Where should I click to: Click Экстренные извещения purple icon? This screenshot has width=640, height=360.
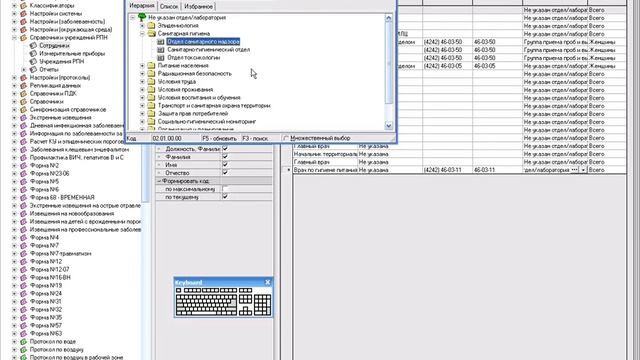24,118
